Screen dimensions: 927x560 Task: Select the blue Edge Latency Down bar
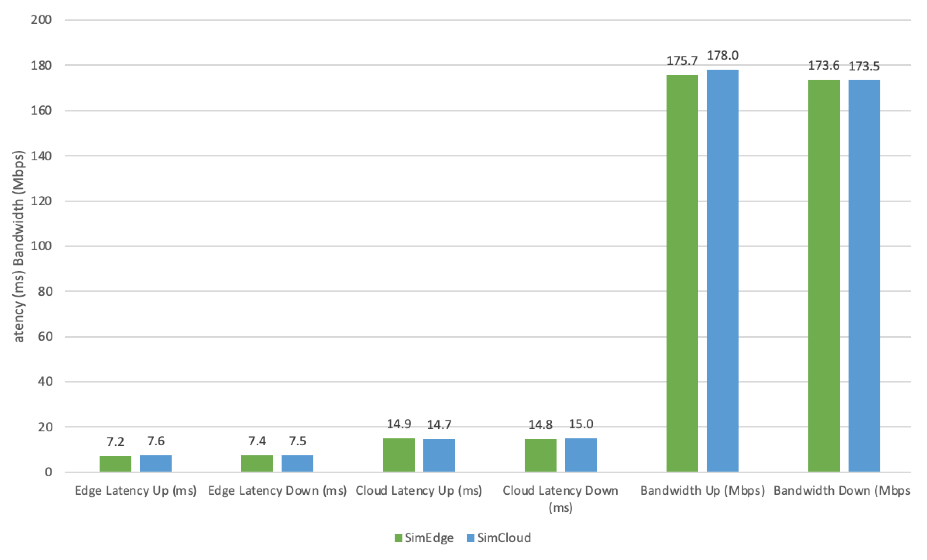point(297,463)
